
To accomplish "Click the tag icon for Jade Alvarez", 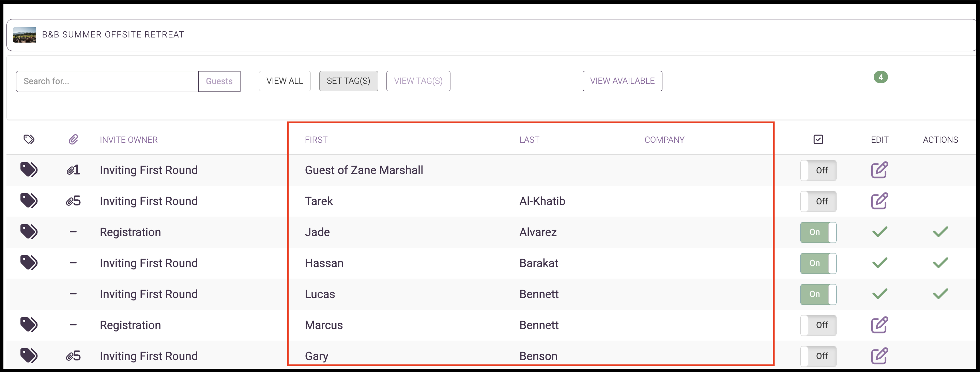I will click(x=29, y=232).
